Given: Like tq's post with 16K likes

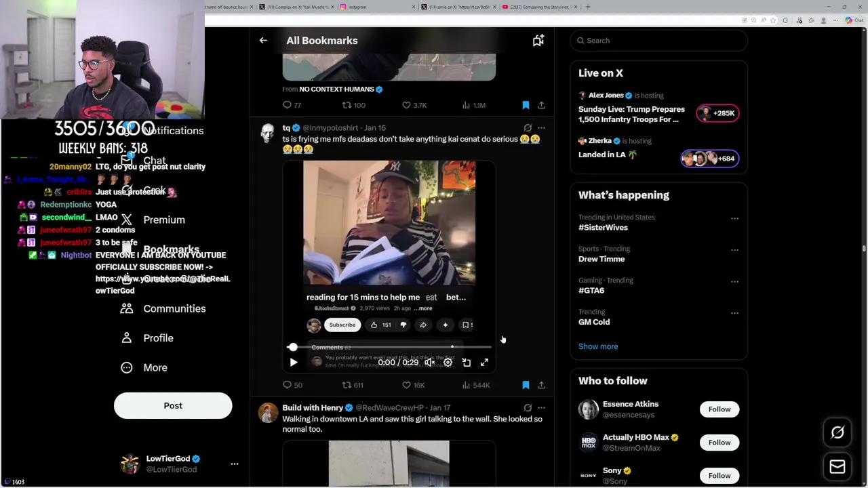Looking at the screenshot, I should 413,385.
